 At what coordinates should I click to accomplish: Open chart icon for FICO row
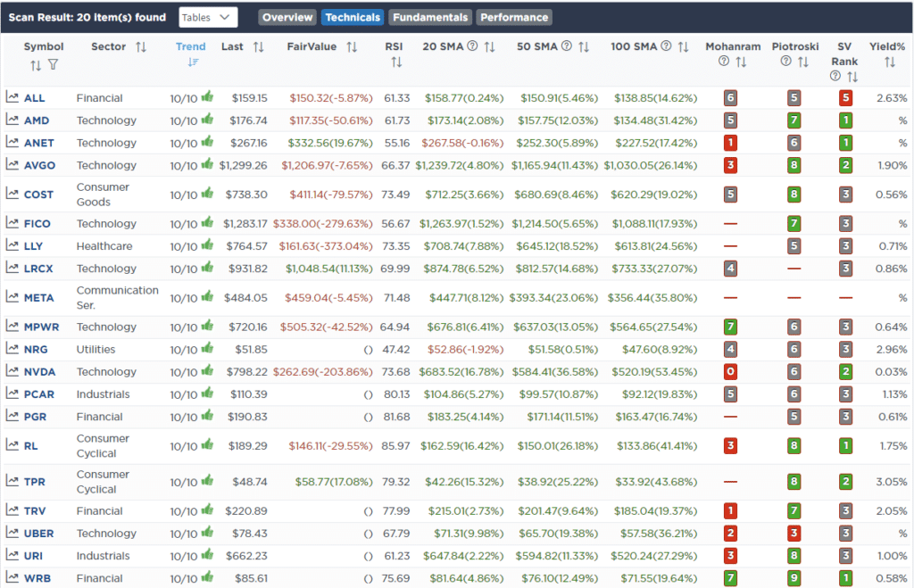coord(12,222)
